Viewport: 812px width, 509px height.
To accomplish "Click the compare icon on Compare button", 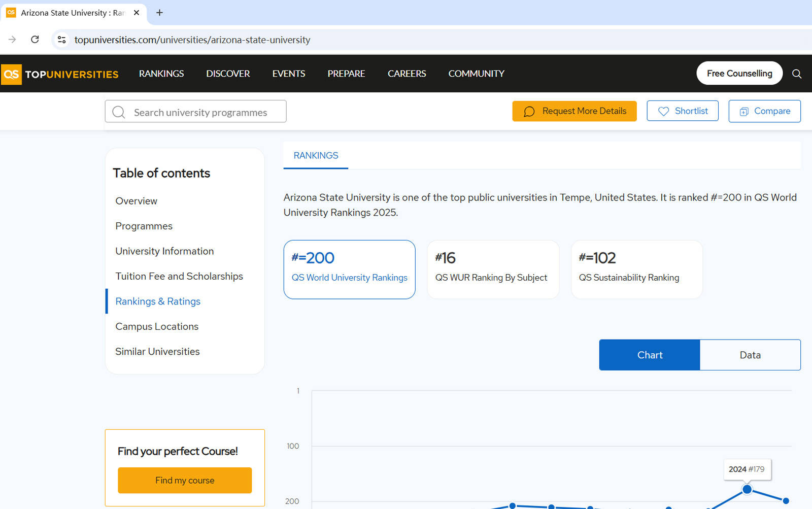I will pos(744,112).
